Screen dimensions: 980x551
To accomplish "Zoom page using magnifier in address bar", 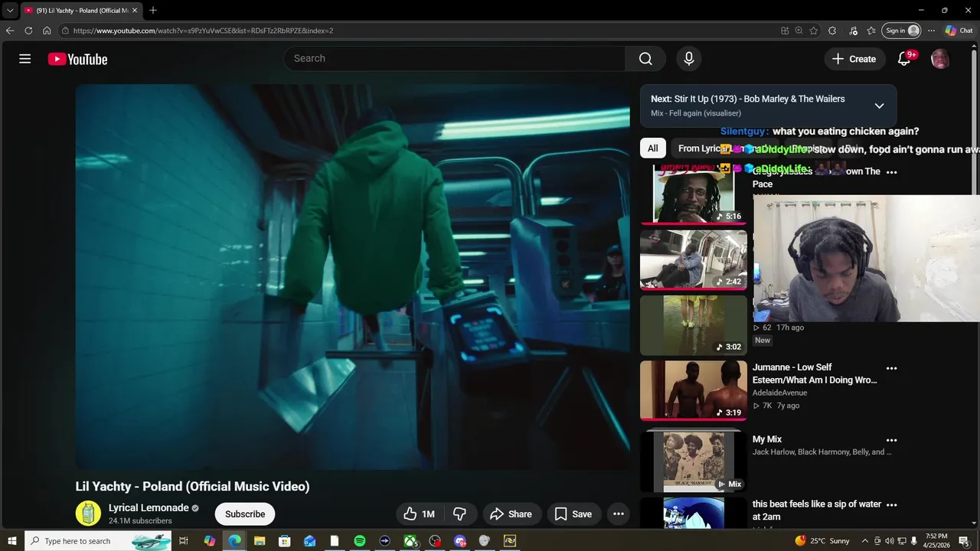I will coord(799,31).
